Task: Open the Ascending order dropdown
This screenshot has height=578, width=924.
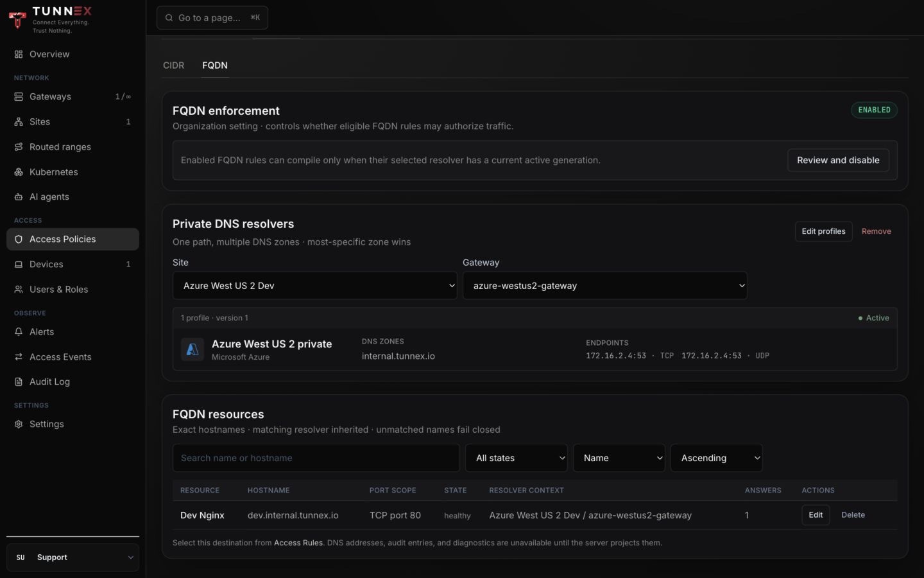Action: [x=717, y=458]
